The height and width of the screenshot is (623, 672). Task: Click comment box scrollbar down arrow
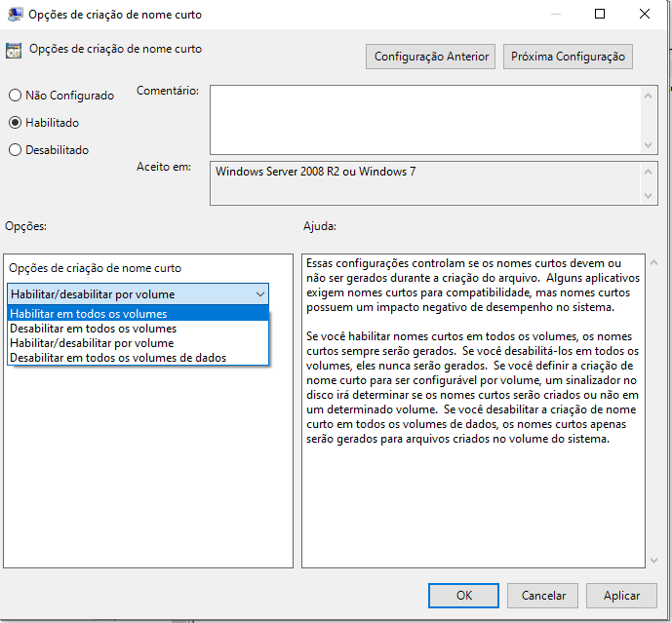tap(650, 144)
